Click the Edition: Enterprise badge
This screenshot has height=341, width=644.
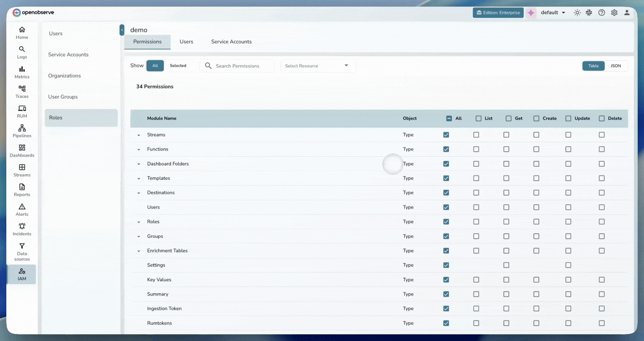pyautogui.click(x=498, y=13)
